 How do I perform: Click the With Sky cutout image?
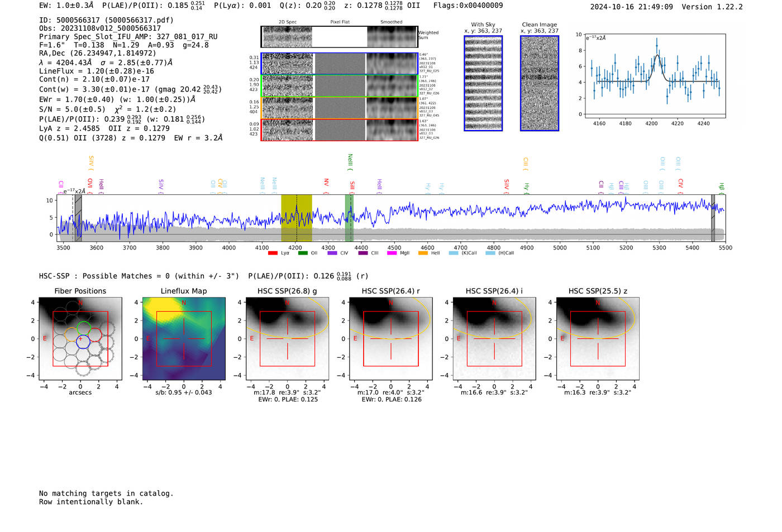[x=483, y=83]
